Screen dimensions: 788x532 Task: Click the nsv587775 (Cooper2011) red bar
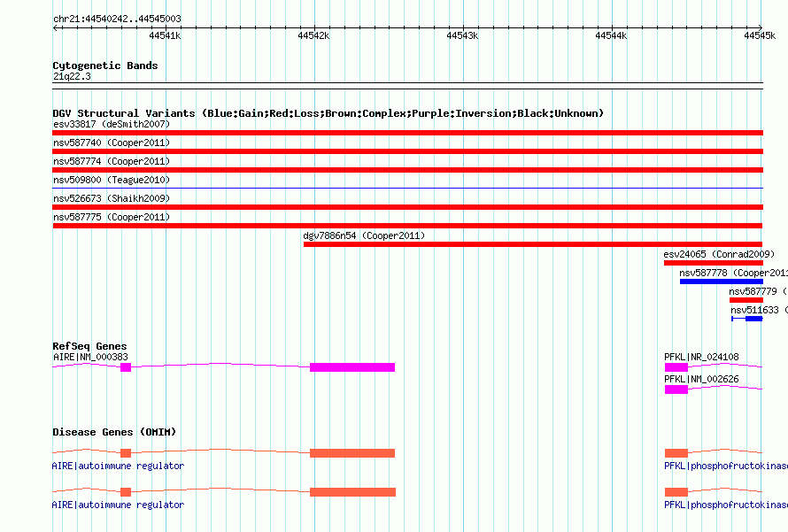click(407, 226)
